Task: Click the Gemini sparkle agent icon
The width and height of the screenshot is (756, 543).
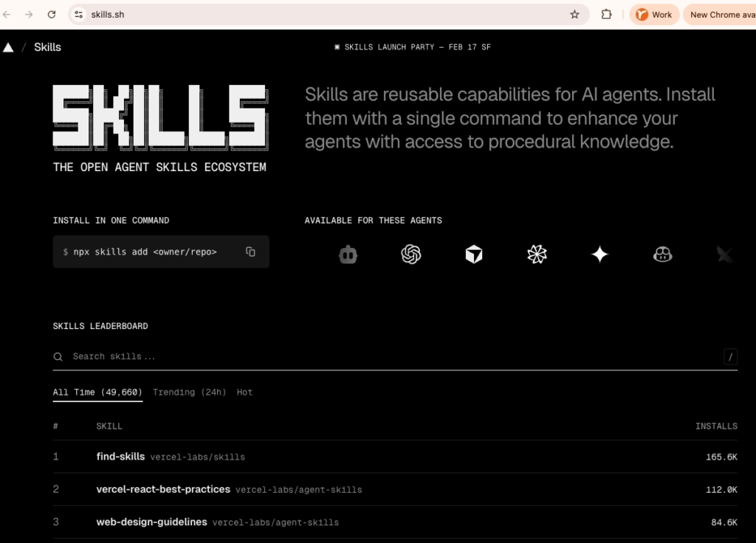Action: [599, 255]
